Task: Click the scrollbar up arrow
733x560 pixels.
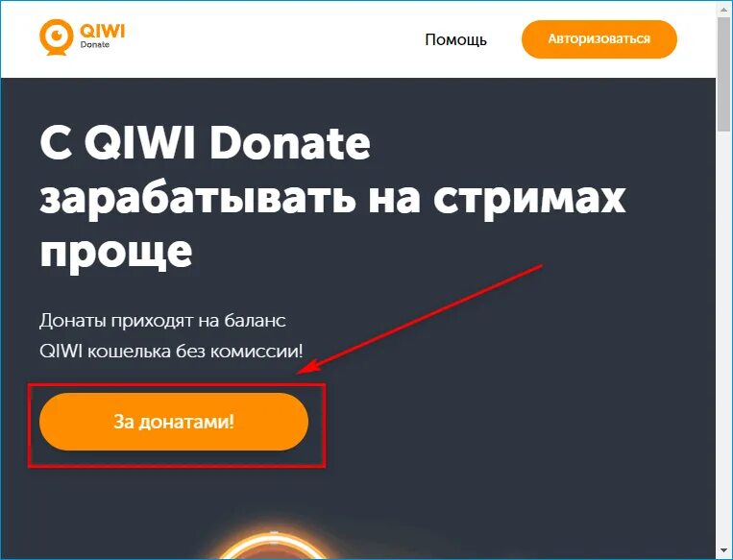Action: coord(724,9)
